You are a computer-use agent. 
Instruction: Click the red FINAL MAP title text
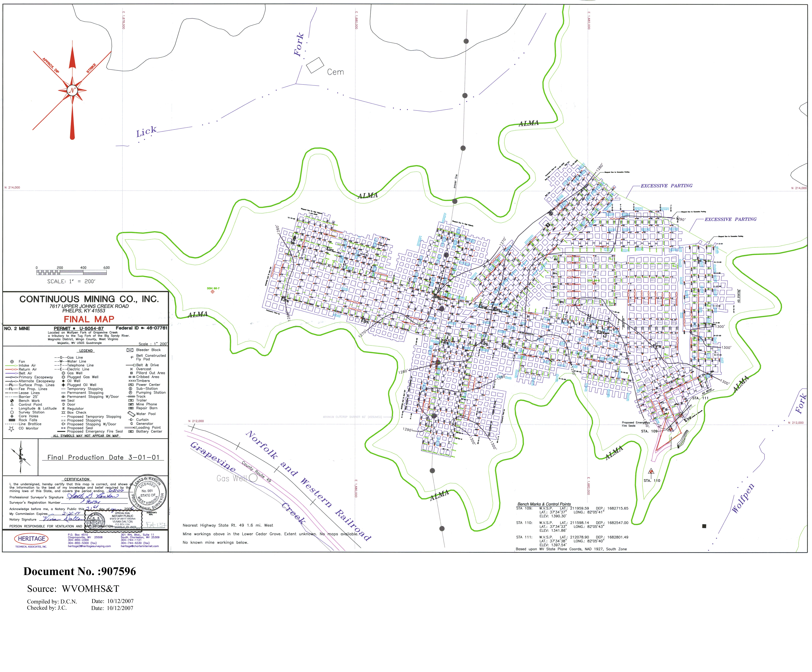pos(89,319)
